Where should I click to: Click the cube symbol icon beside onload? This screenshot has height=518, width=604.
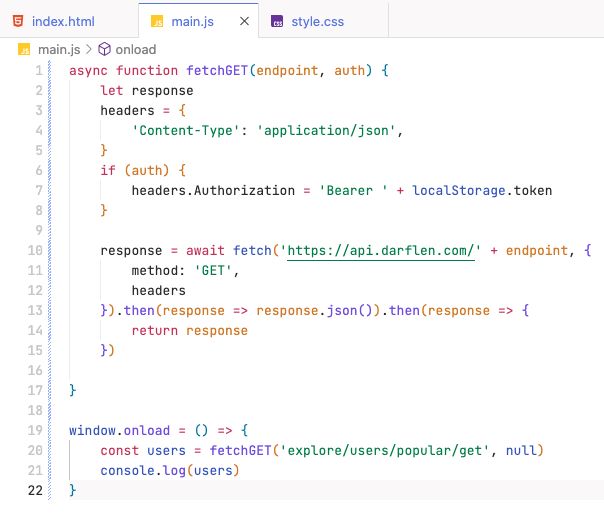click(104, 49)
